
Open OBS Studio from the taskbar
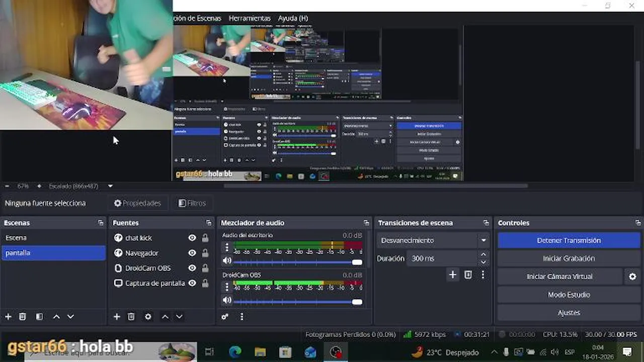pyautogui.click(x=336, y=352)
